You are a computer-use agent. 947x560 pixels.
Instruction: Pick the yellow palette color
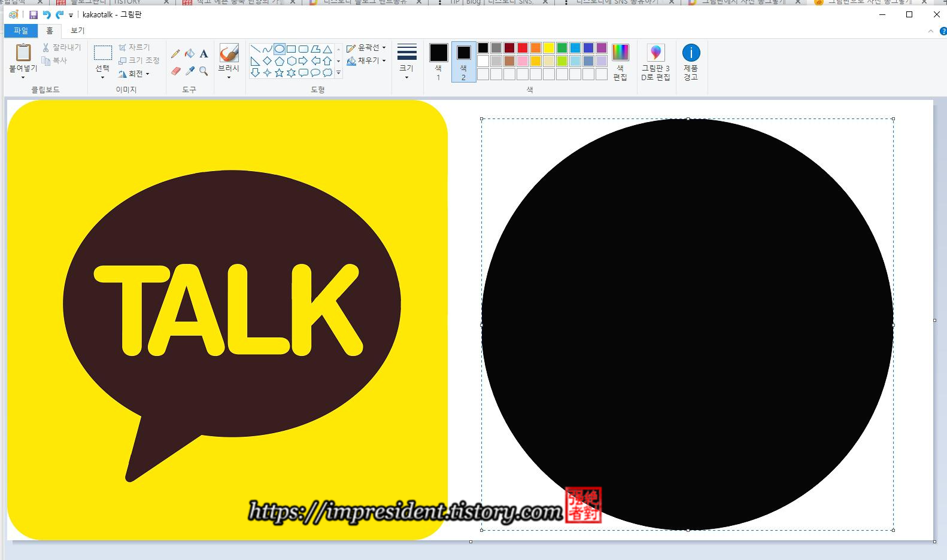549,48
